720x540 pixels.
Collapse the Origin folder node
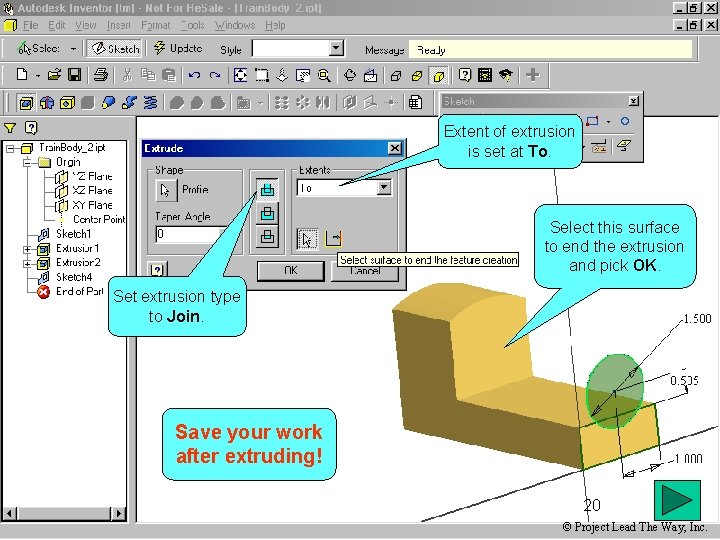click(27, 162)
